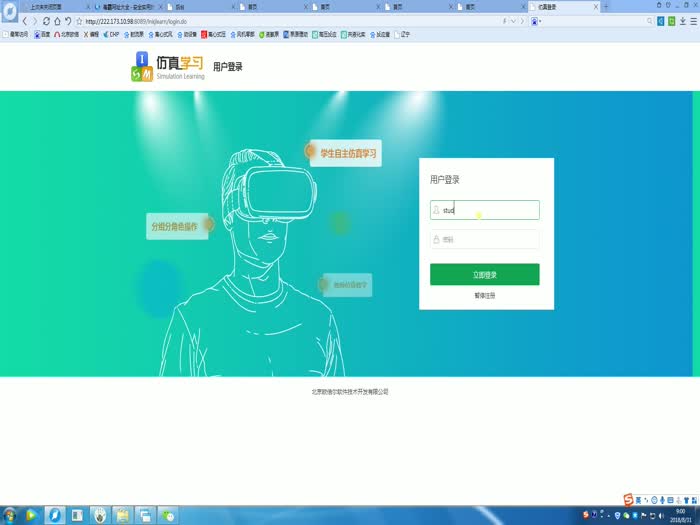Click the Simulation Learning logo
700x525 pixels.
tap(167, 67)
